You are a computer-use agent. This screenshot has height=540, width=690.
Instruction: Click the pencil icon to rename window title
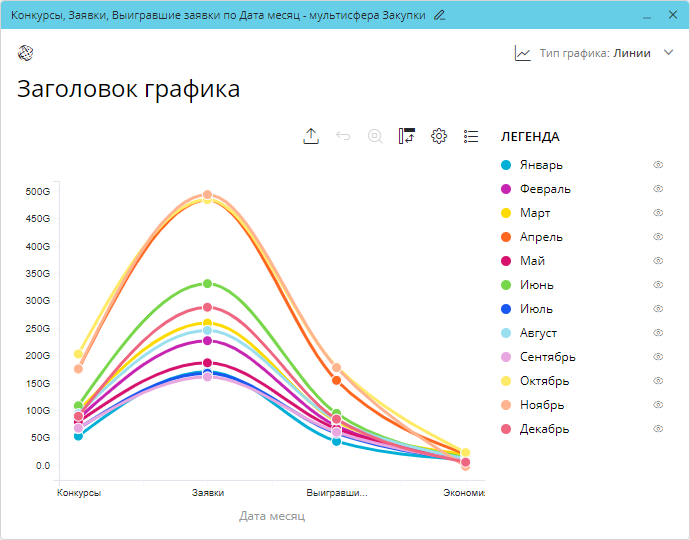coord(440,15)
